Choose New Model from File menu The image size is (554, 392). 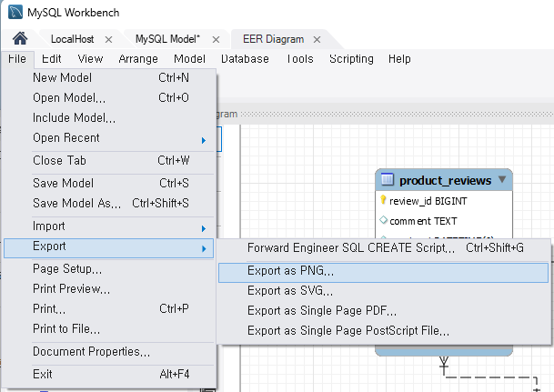[109, 77]
